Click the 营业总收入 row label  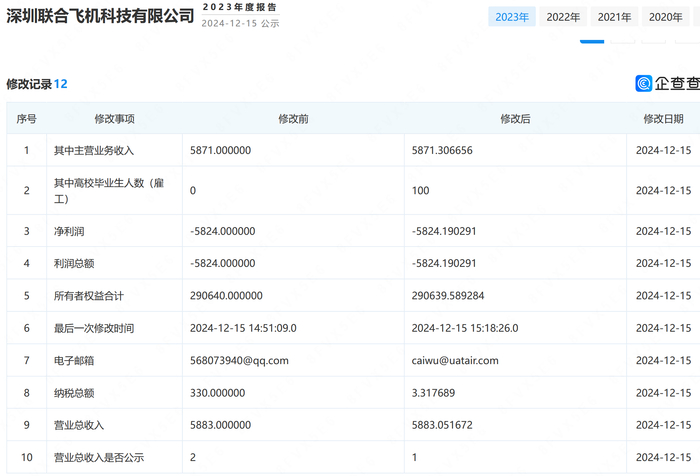click(x=79, y=425)
